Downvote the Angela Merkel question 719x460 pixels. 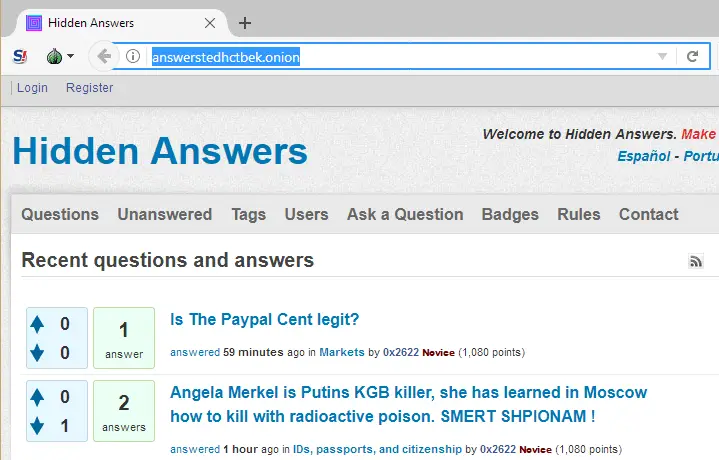pos(37,426)
